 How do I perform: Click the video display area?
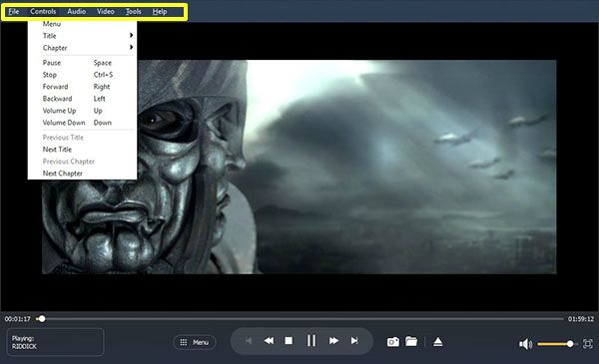pyautogui.click(x=299, y=167)
